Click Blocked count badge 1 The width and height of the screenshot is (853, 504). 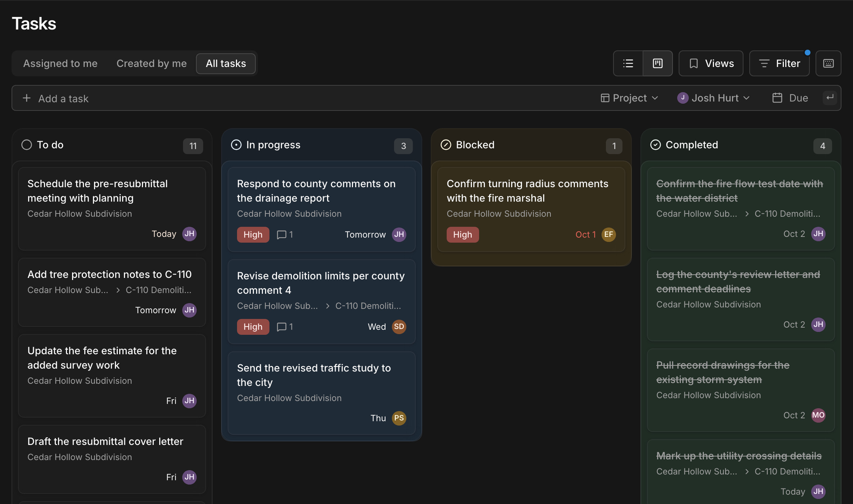(614, 146)
